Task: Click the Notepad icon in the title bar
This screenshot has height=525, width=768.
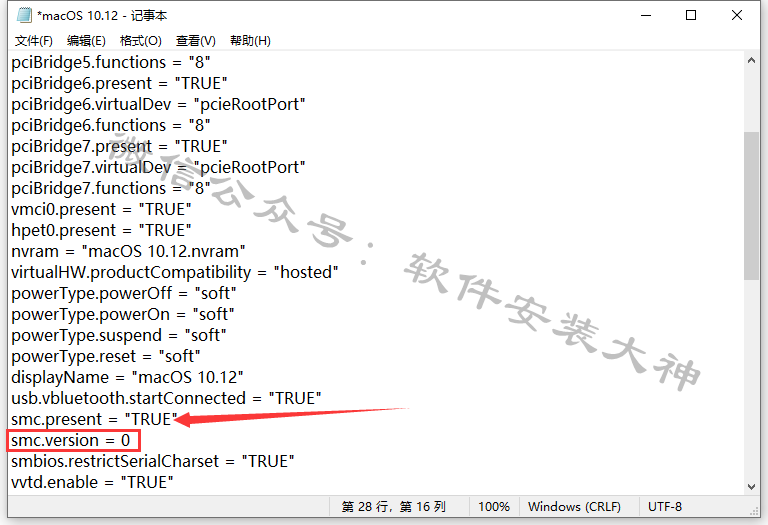Action: 24,15
